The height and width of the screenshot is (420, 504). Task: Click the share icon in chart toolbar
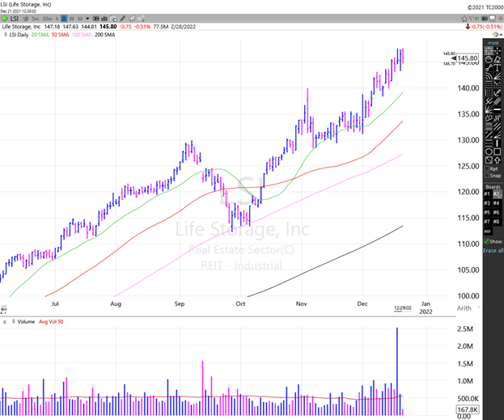click(141, 19)
